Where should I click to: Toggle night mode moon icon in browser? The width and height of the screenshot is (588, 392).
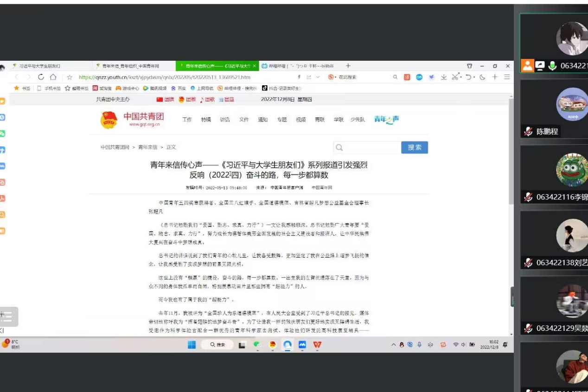[x=482, y=77]
